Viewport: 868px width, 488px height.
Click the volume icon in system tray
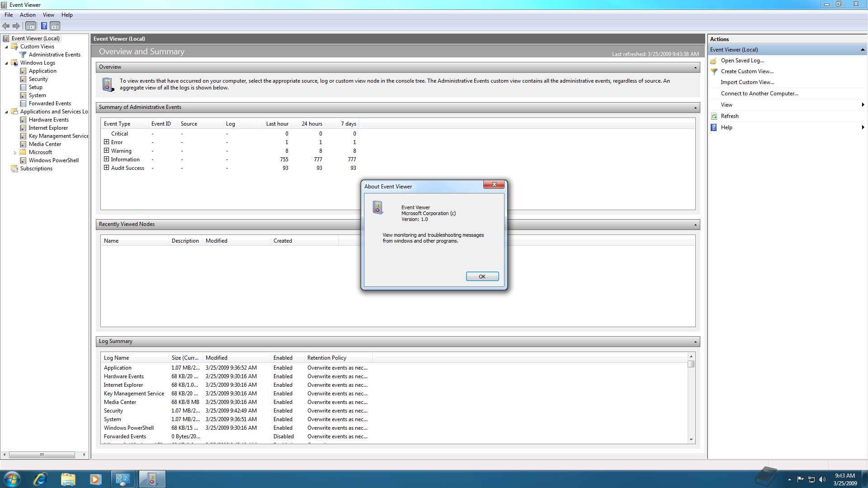822,479
